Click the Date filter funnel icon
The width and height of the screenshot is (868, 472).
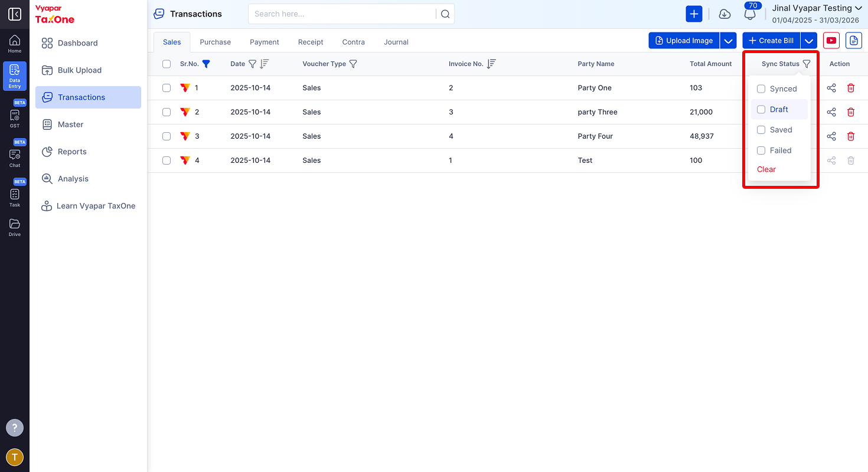coord(252,64)
